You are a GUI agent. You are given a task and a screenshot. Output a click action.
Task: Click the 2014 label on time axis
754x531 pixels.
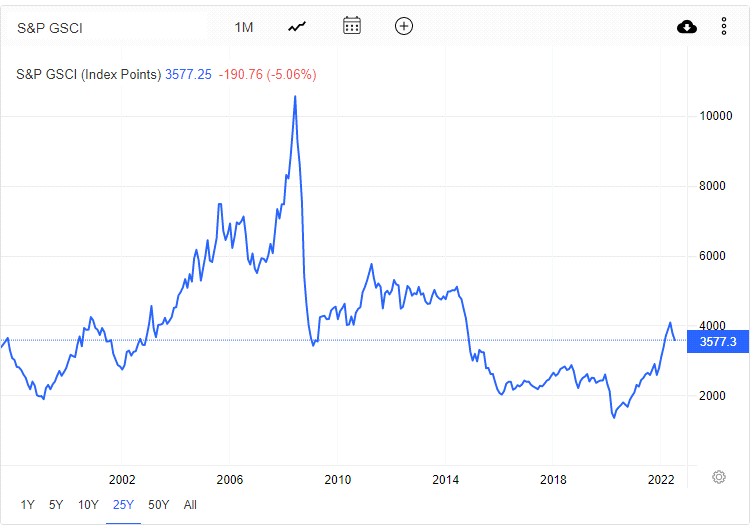pos(446,478)
